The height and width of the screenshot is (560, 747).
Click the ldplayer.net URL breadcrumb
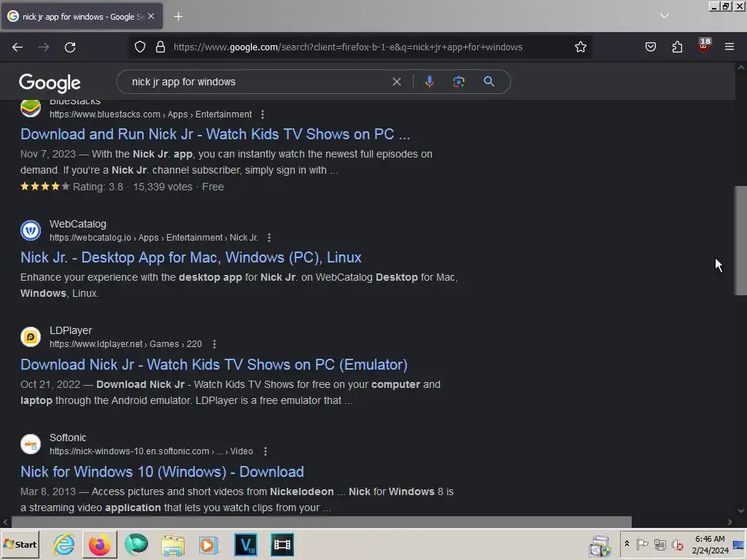(125, 344)
